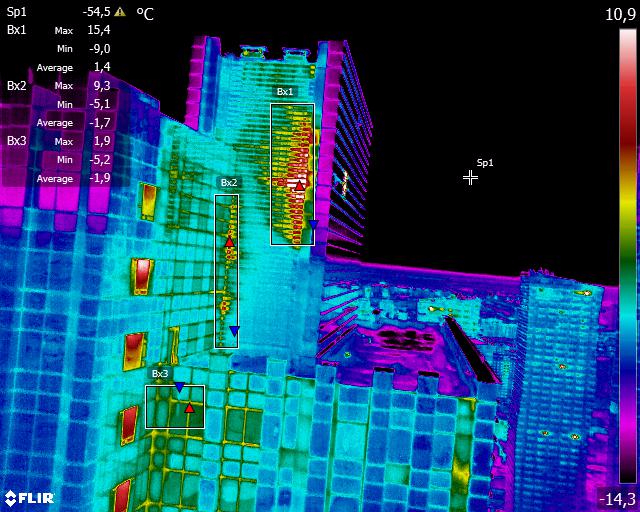
Task: Click the Bx3 Average -1,9 readout
Action: click(x=101, y=178)
